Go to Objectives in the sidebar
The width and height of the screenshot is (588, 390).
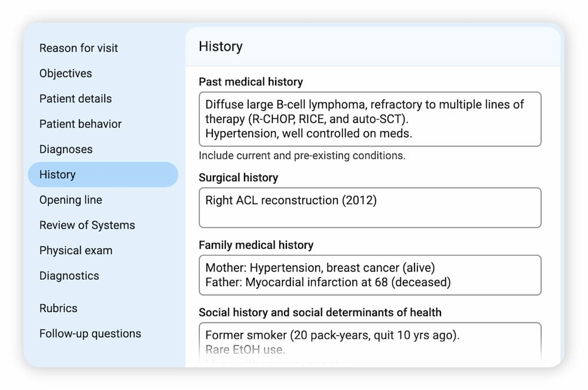coord(66,74)
